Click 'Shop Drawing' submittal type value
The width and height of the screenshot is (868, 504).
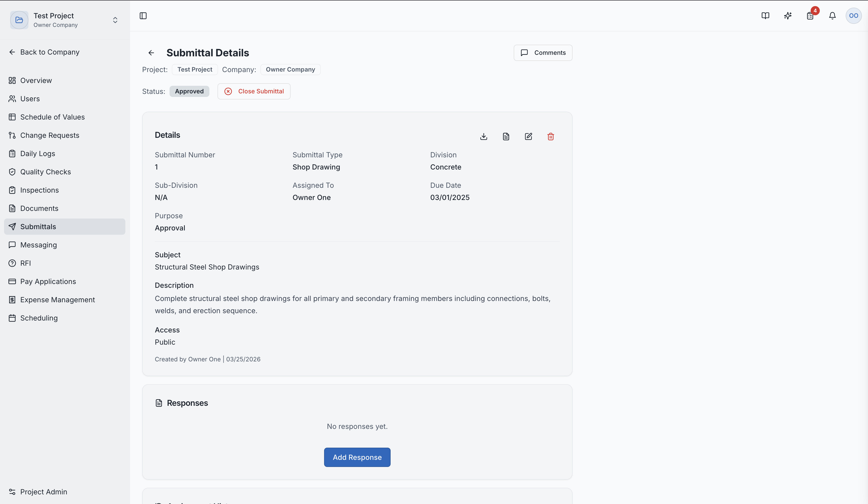pyautogui.click(x=316, y=167)
